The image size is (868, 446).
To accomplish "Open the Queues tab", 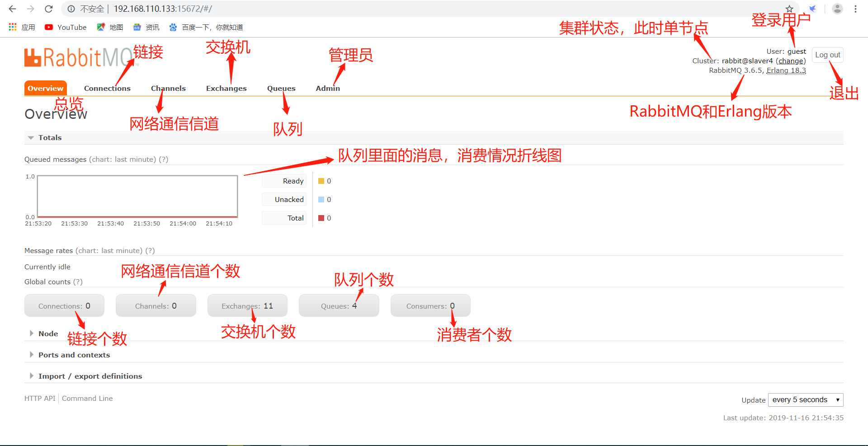I will (x=281, y=88).
